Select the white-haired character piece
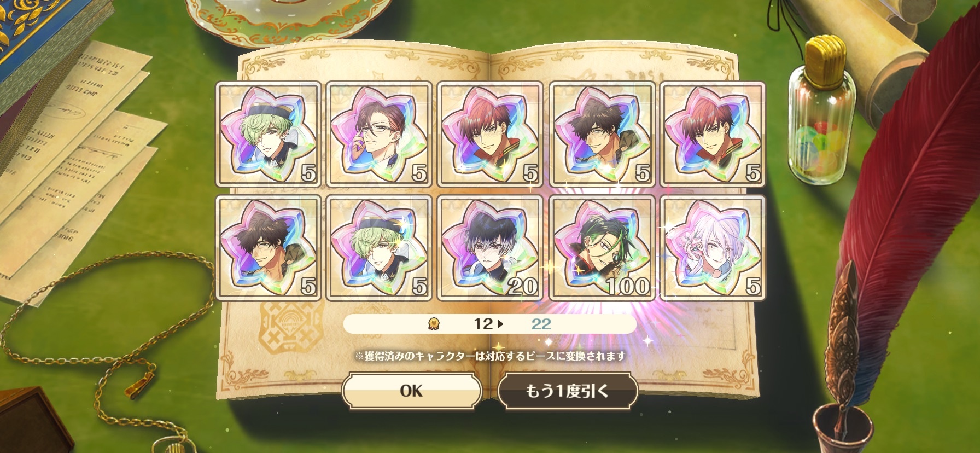This screenshot has width=980, height=453. tap(713, 248)
